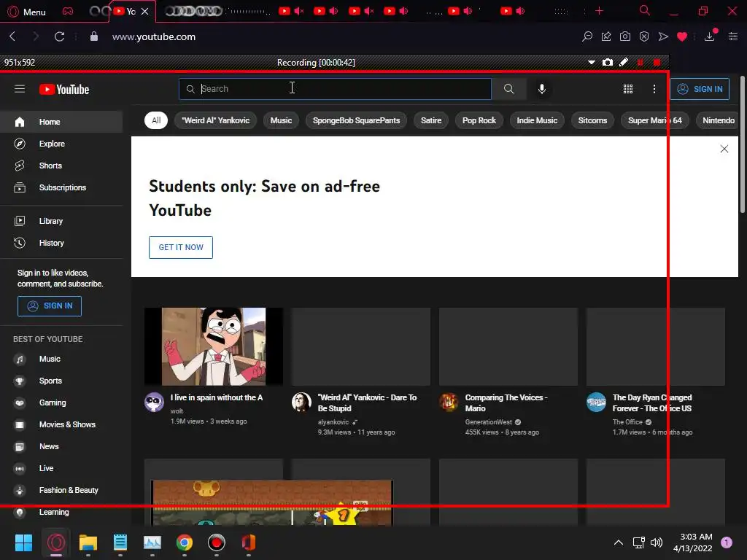
Task: Click the browser back arrow
Action: [x=13, y=36]
